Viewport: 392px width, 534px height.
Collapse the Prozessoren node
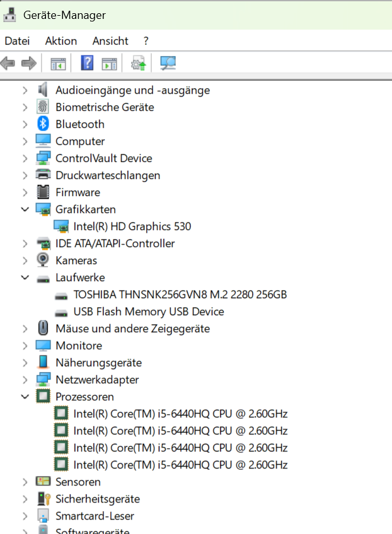[25, 397]
